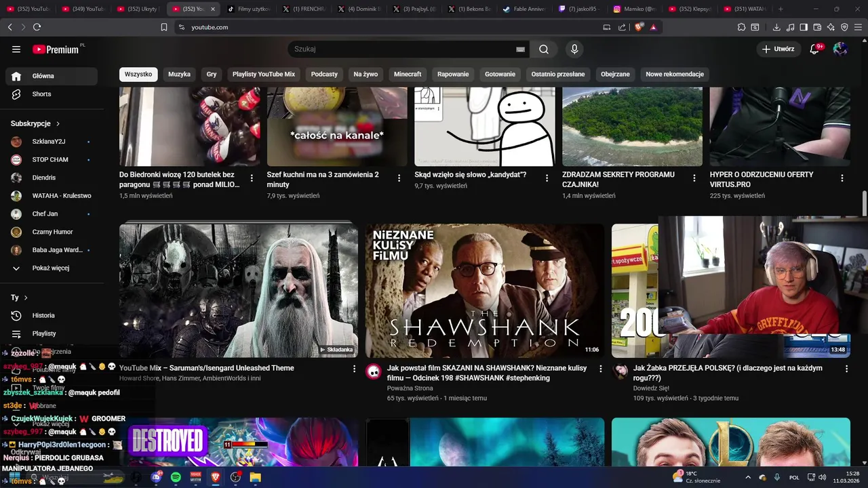Screen dimensions: 868x488
Task: Open Spotify from the taskbar
Action: coord(176,477)
